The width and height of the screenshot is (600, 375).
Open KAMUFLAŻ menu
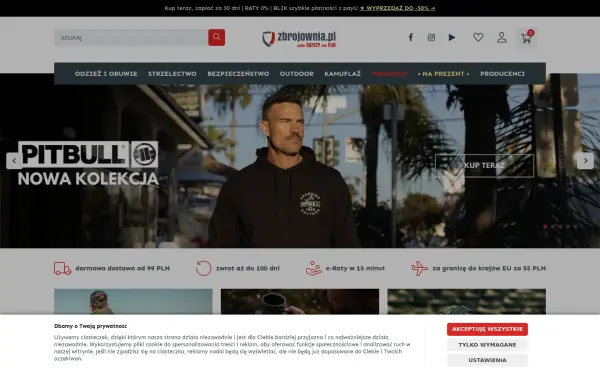point(342,73)
